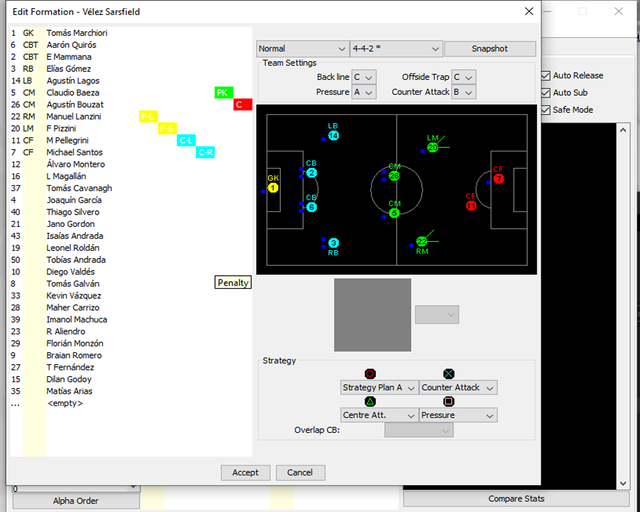This screenshot has width=640, height=512.
Task: Click the green triangle button strategy icon
Action: coord(370,401)
